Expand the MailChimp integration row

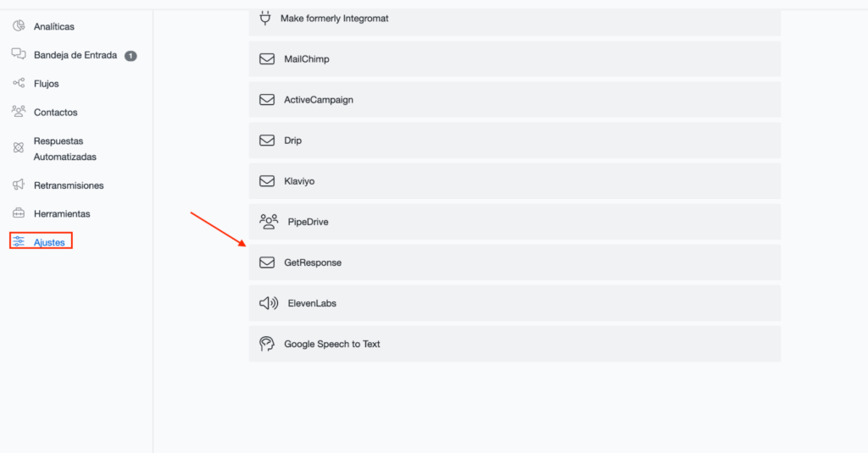514,59
